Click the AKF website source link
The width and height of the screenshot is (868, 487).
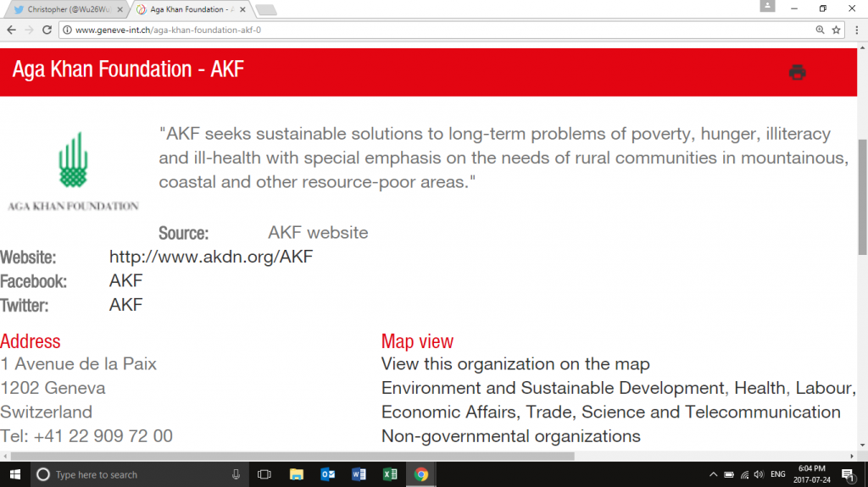pos(319,232)
